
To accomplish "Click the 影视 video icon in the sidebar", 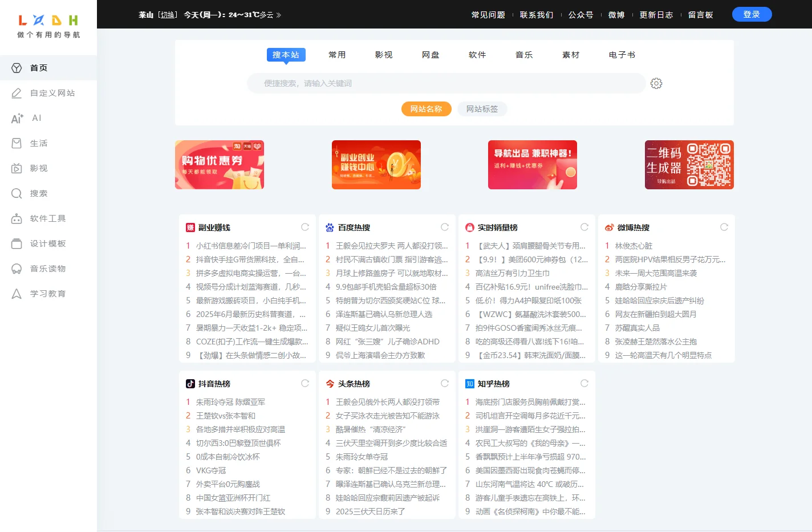I will pyautogui.click(x=17, y=168).
